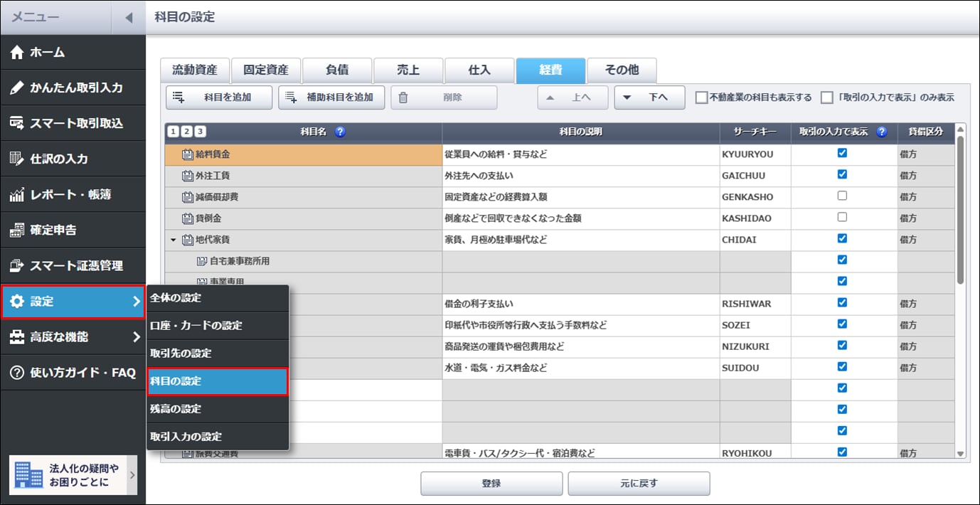Click the question icon for 使い方ガイド・FAQ
980x505 pixels.
point(17,373)
